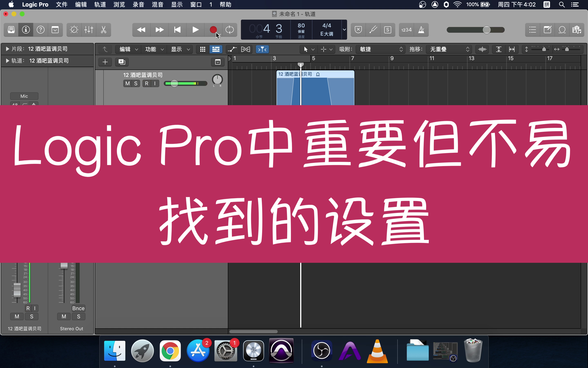Click the Waveform Zoom icon
Viewport: 588px width, 368px height.
click(482, 49)
